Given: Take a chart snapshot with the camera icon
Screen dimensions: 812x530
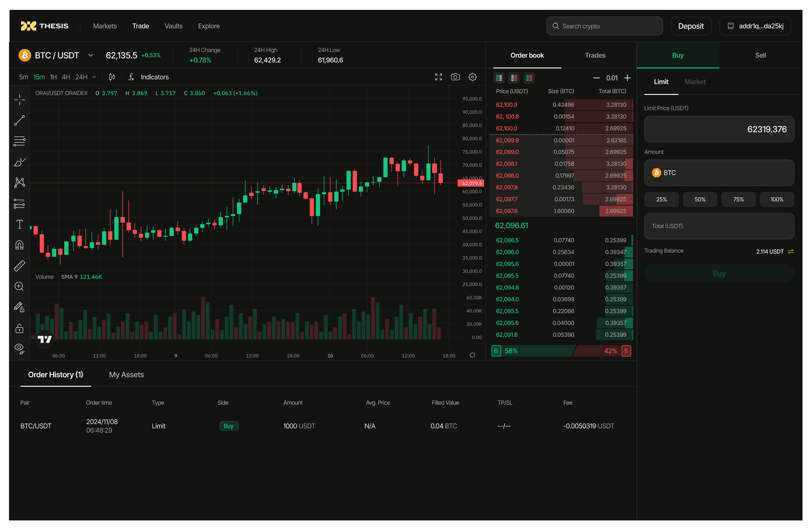Looking at the screenshot, I should 455,77.
